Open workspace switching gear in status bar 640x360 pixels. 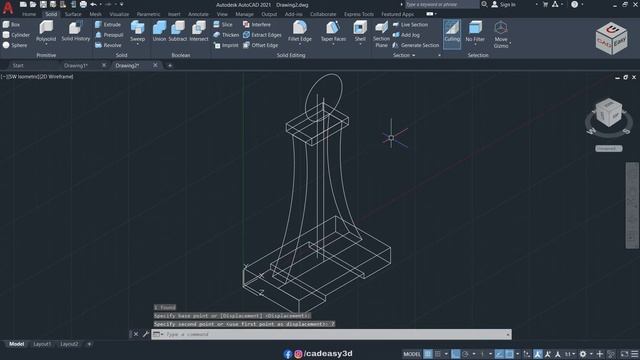(x=583, y=354)
